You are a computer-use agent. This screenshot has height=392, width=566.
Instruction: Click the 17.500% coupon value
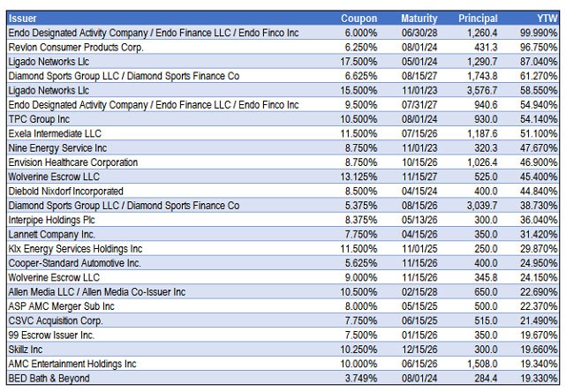click(358, 62)
